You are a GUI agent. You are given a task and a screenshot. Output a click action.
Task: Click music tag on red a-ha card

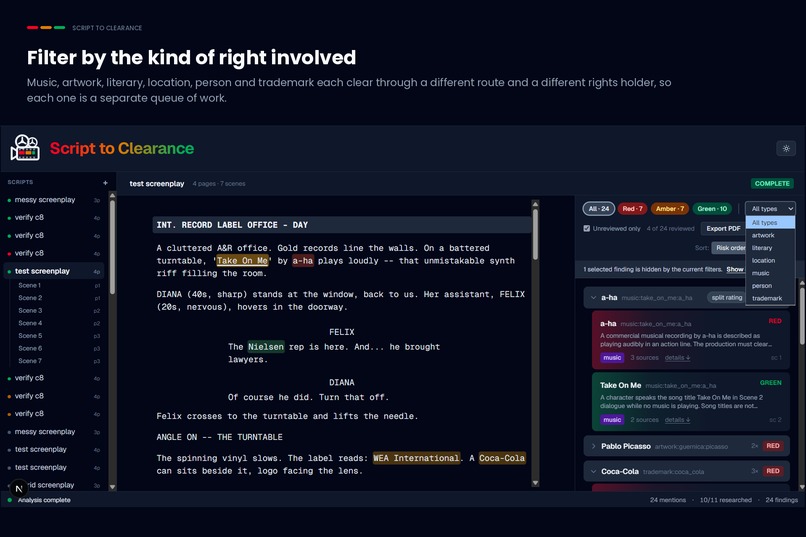click(x=612, y=358)
